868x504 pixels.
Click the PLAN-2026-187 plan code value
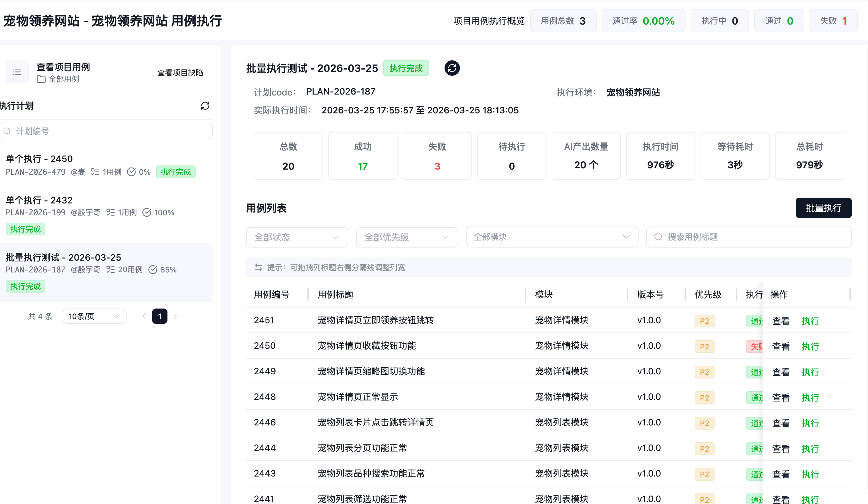[x=341, y=91]
